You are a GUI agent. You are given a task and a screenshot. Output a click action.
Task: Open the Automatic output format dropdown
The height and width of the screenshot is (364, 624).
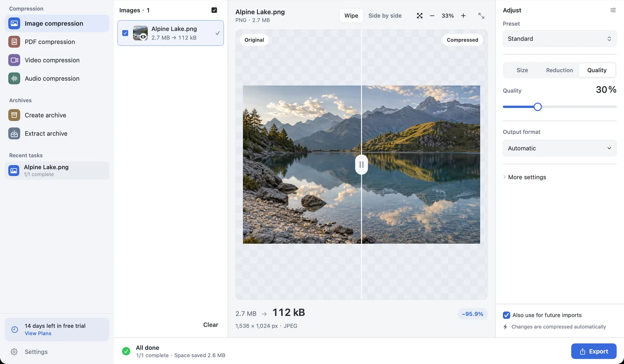[x=560, y=148]
